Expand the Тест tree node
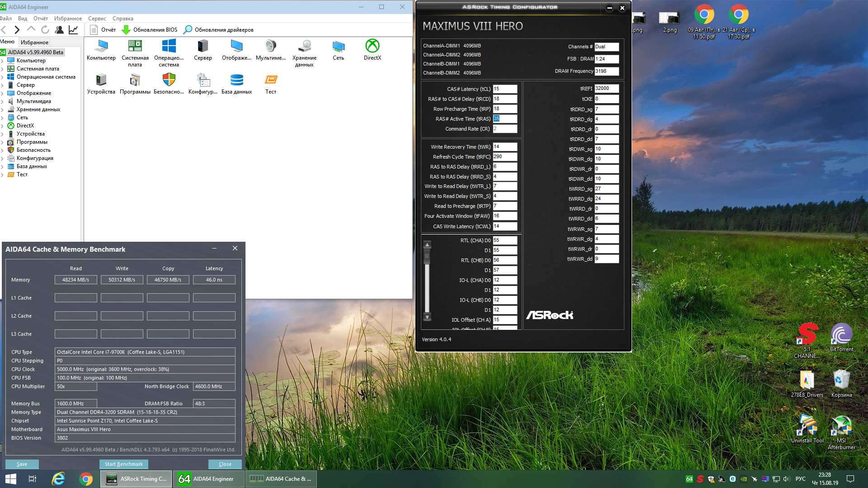 coord(2,175)
